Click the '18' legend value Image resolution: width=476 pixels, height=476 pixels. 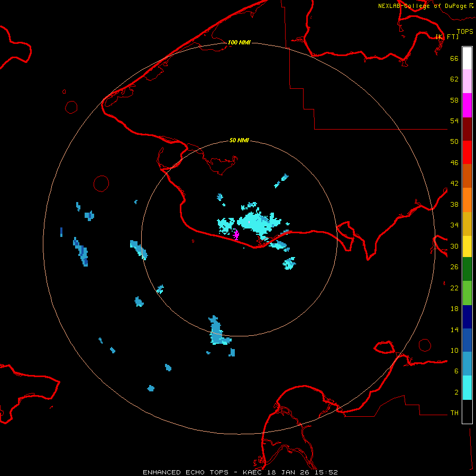coord(454,309)
